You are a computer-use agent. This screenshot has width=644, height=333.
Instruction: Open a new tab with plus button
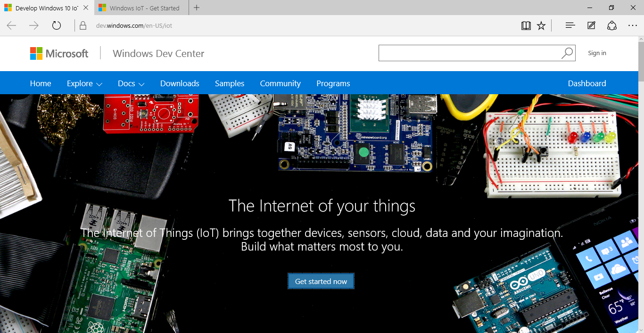[197, 8]
